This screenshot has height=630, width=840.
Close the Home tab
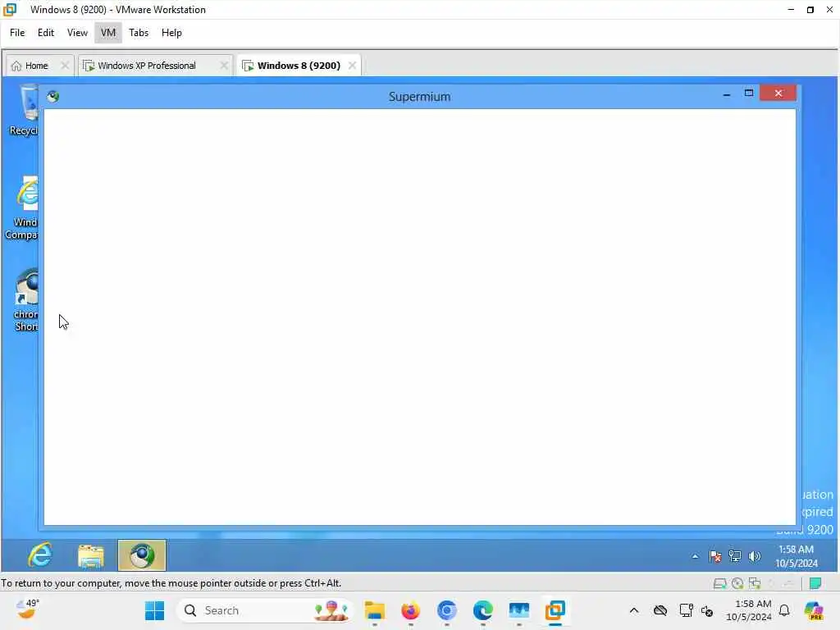(x=64, y=66)
